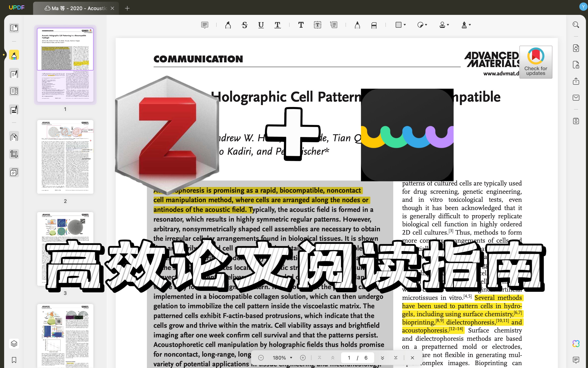Open the Edit PDF mode in the left sidebar
This screenshot has width=588, height=368.
[x=14, y=74]
